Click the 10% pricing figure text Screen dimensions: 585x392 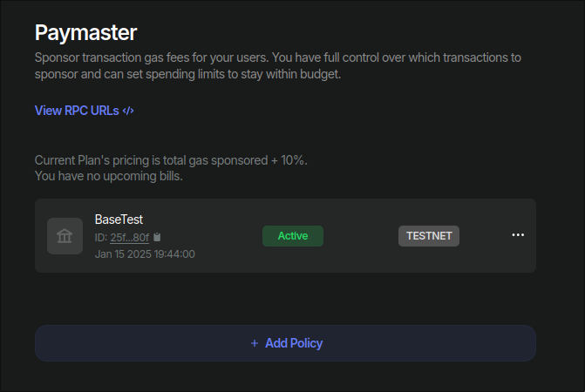pyautogui.click(x=294, y=160)
